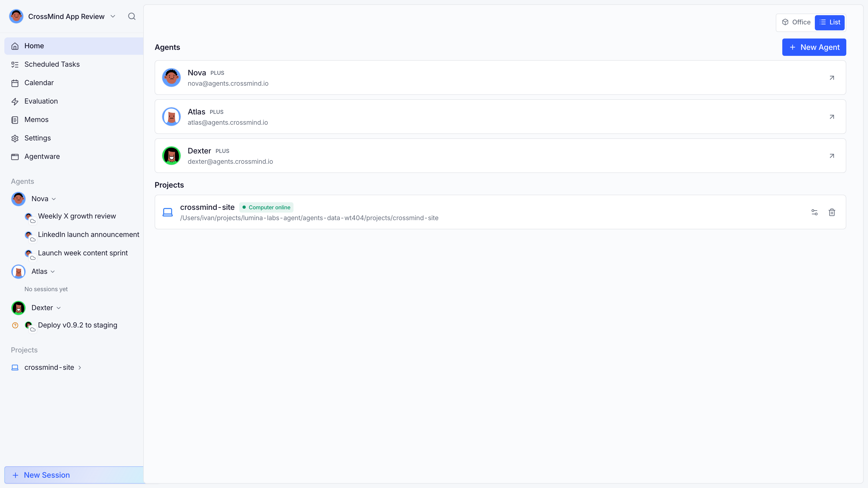Screen dimensions: 868x488
Task: Switch to List view
Action: click(829, 22)
